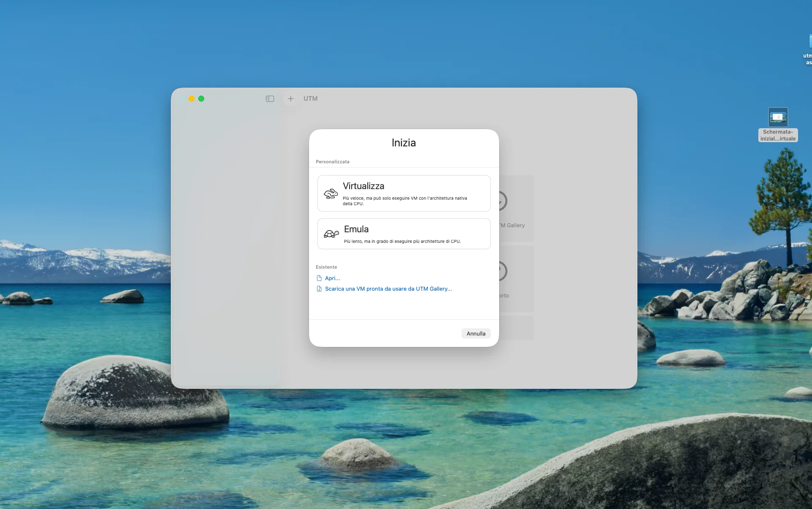Click the document icon beside Apri...
The width and height of the screenshot is (812, 509).
coord(319,278)
